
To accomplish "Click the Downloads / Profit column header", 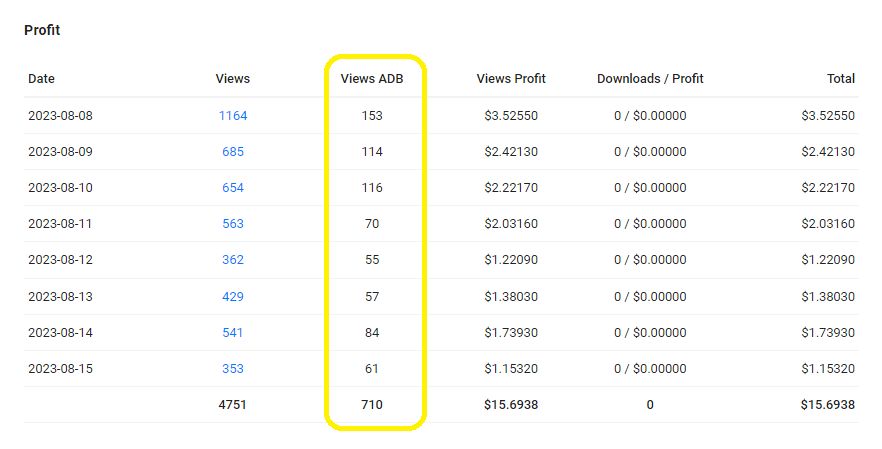I will click(650, 79).
